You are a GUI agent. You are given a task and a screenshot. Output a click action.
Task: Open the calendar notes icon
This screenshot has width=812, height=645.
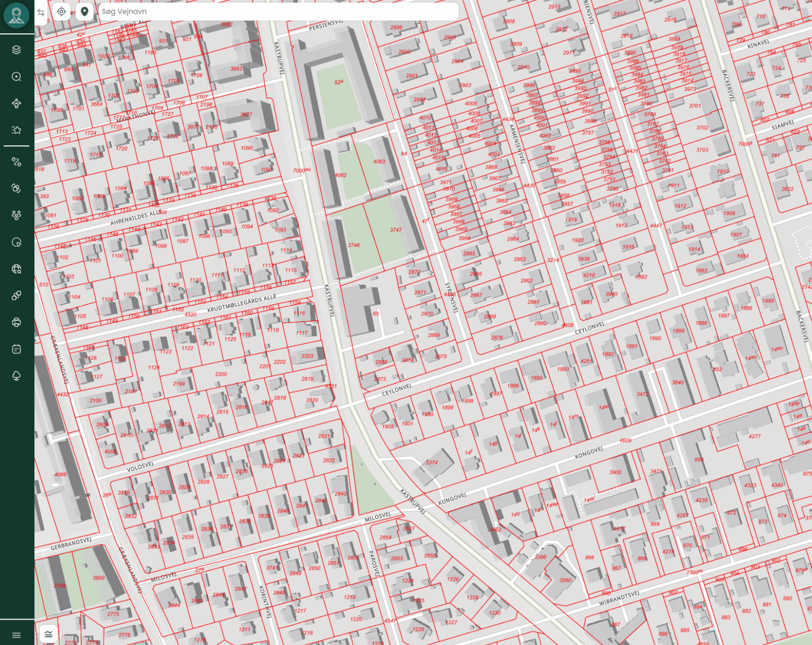16,349
